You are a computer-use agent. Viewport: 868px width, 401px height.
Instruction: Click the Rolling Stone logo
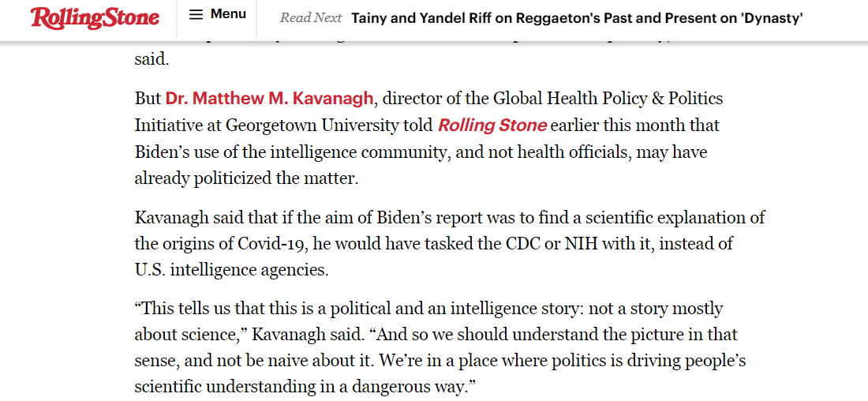(x=95, y=17)
